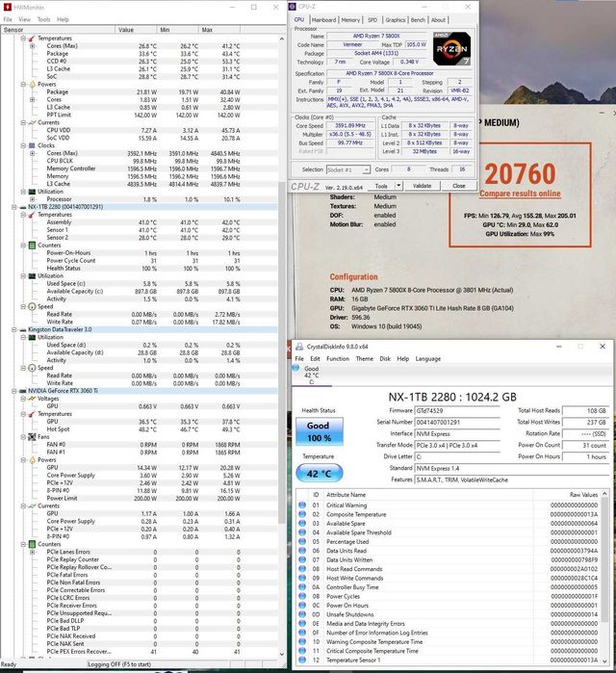
Task: Click the Kingston Utilization icon
Action: click(x=32, y=337)
